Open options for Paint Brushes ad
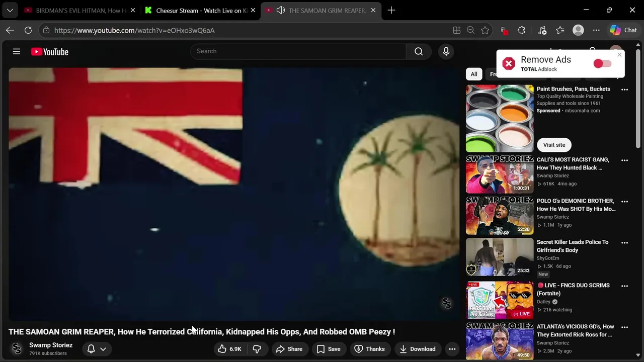The height and width of the screenshot is (362, 644). tap(624, 89)
